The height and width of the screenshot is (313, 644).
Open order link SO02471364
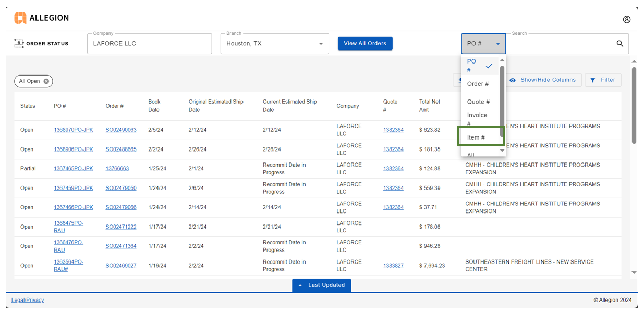pos(121,246)
